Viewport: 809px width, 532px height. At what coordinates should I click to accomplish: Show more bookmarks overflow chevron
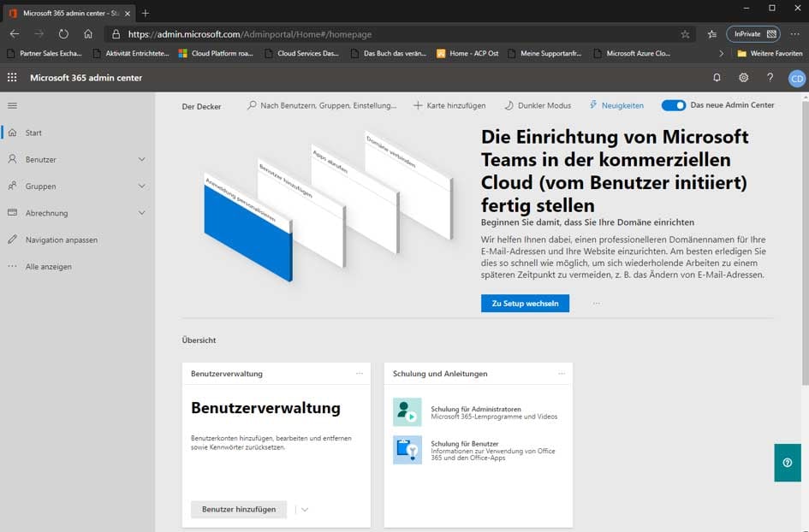click(722, 53)
